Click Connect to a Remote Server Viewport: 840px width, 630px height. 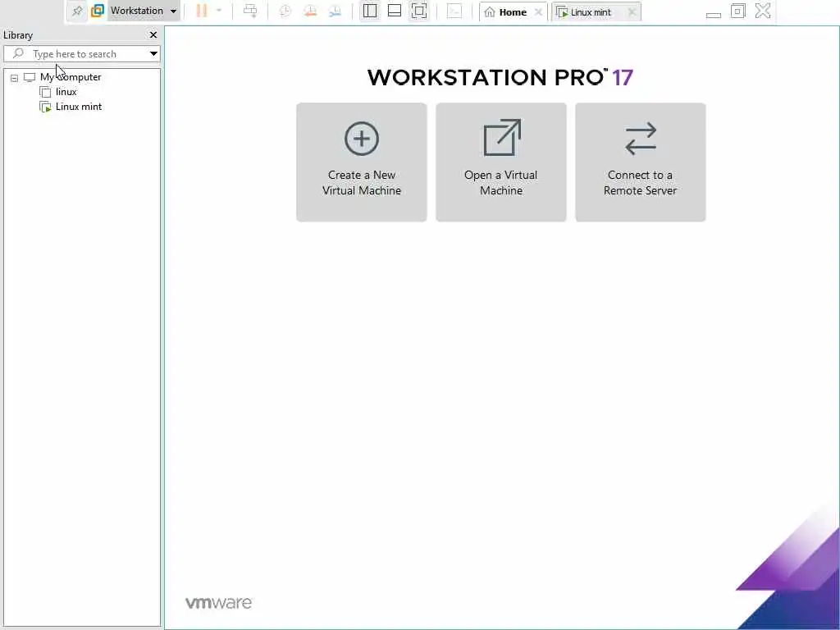click(640, 162)
